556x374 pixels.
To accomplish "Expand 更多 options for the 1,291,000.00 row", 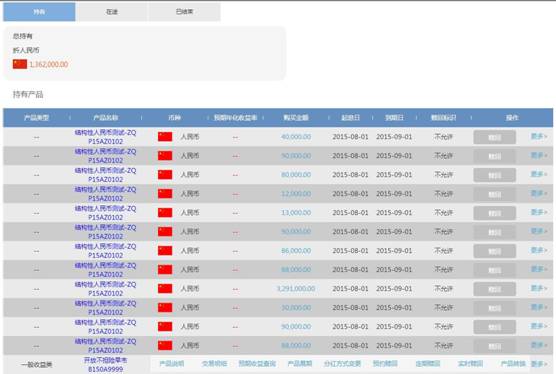I will point(539,288).
